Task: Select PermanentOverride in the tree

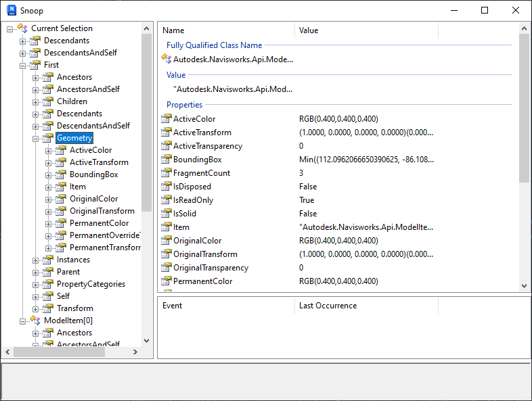Action: [x=105, y=235]
